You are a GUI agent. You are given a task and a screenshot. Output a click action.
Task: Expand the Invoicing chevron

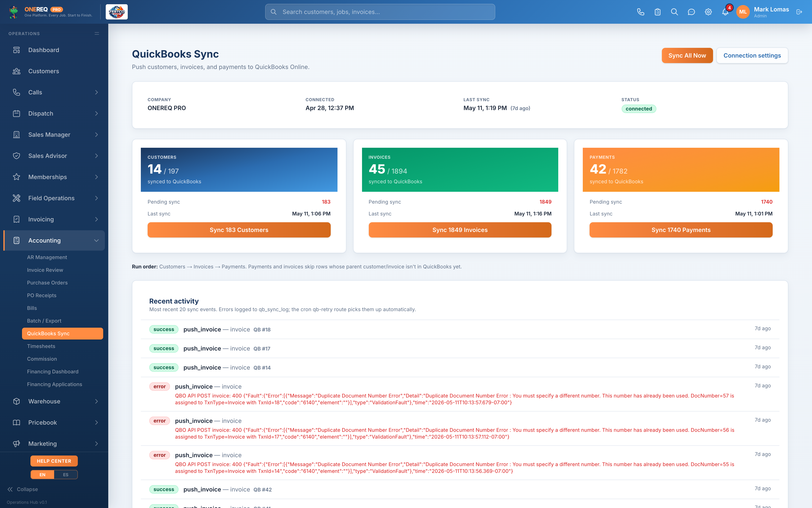coord(97,219)
